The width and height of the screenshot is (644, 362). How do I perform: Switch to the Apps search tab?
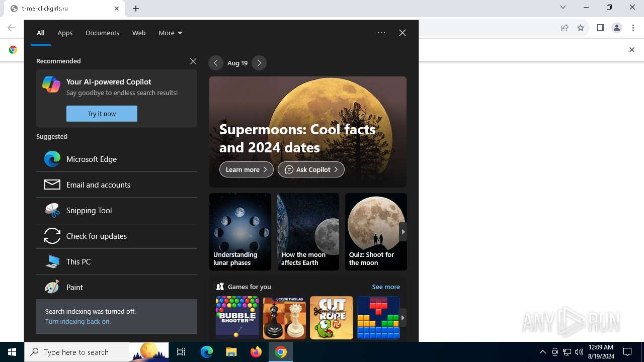coord(65,33)
